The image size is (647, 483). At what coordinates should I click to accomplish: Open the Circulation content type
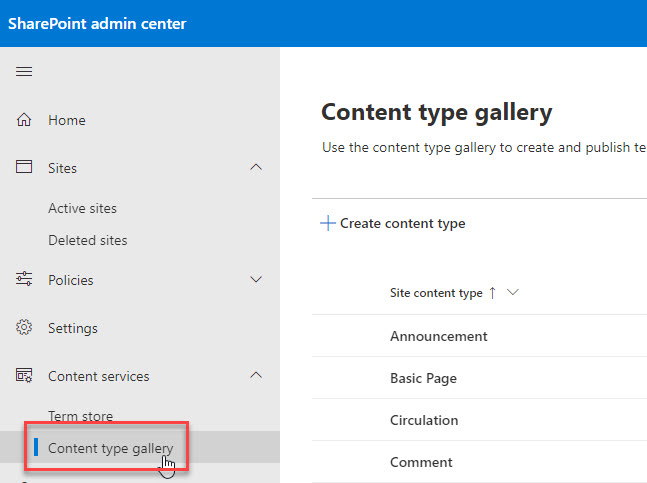tap(424, 420)
